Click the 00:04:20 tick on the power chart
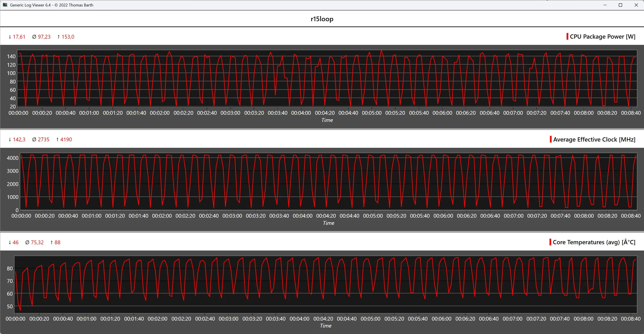This screenshot has height=334, width=644. (325, 113)
